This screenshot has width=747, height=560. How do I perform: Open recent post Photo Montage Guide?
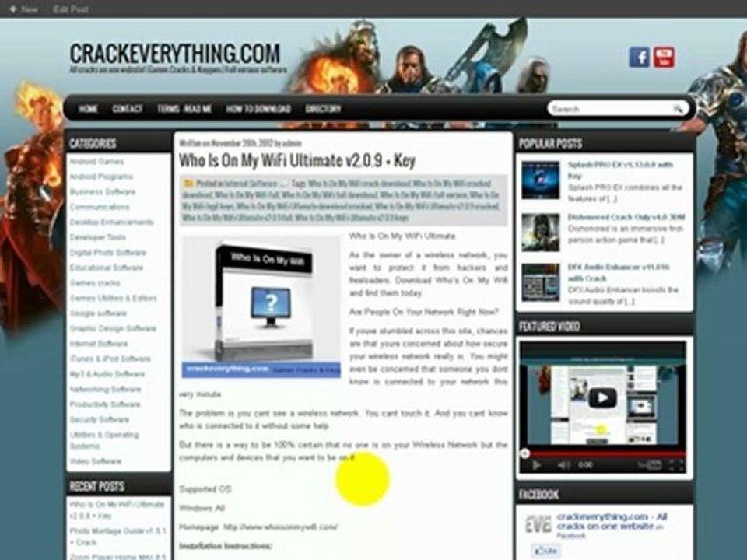tap(117, 536)
